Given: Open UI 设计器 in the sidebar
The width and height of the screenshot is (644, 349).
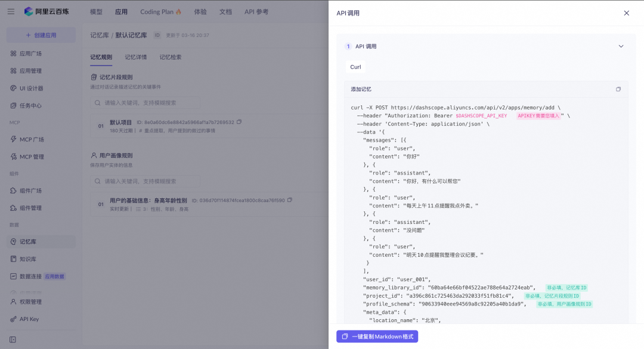Looking at the screenshot, I should tap(30, 88).
